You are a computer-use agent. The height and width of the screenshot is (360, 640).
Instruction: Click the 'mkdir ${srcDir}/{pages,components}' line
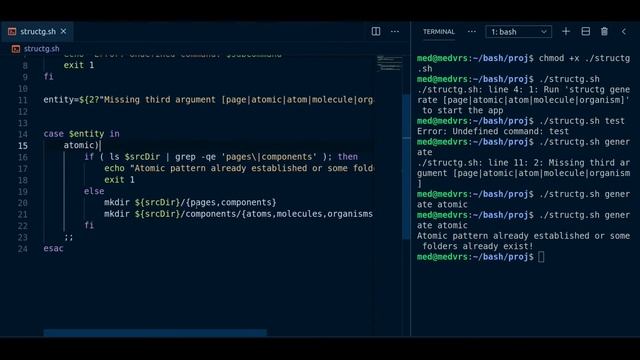pyautogui.click(x=190, y=202)
